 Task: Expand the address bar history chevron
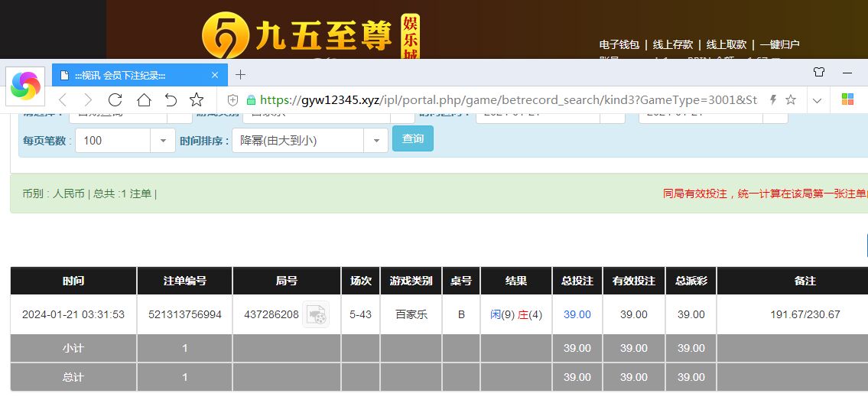click(x=817, y=99)
